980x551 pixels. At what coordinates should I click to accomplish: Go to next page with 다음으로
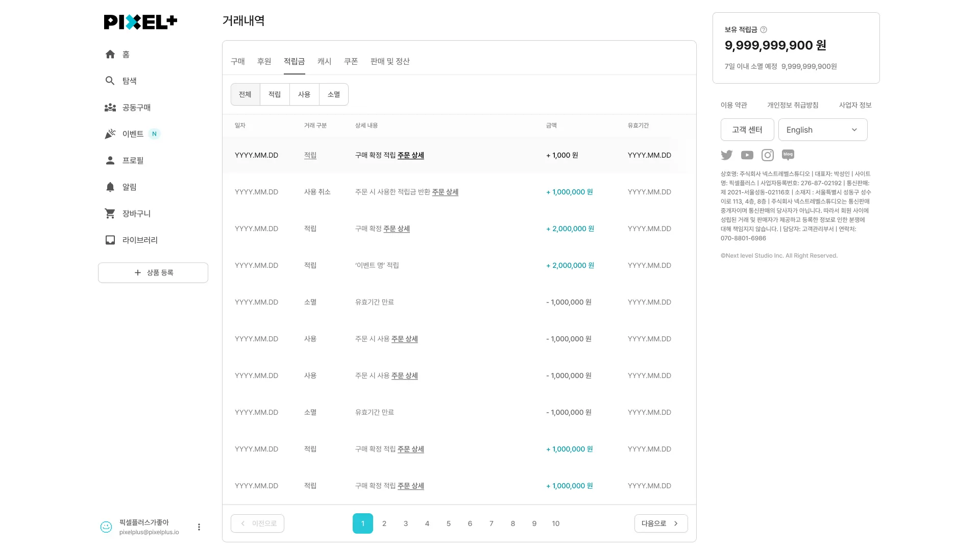pyautogui.click(x=660, y=523)
